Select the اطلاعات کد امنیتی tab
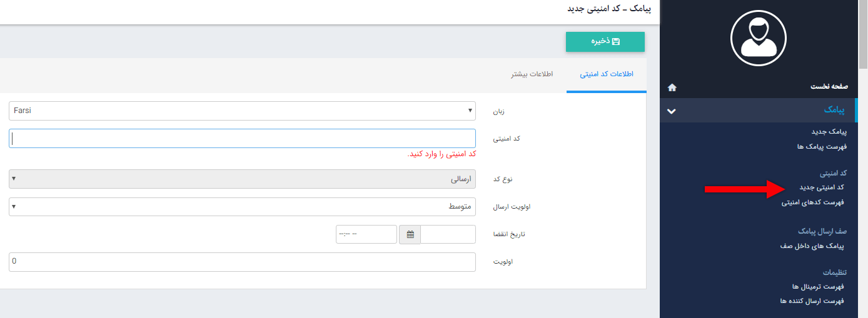The width and height of the screenshot is (868, 318). pyautogui.click(x=606, y=74)
